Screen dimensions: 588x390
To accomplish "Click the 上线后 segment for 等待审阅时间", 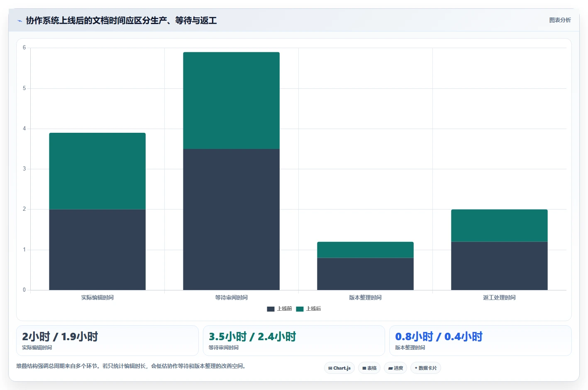I will click(232, 100).
